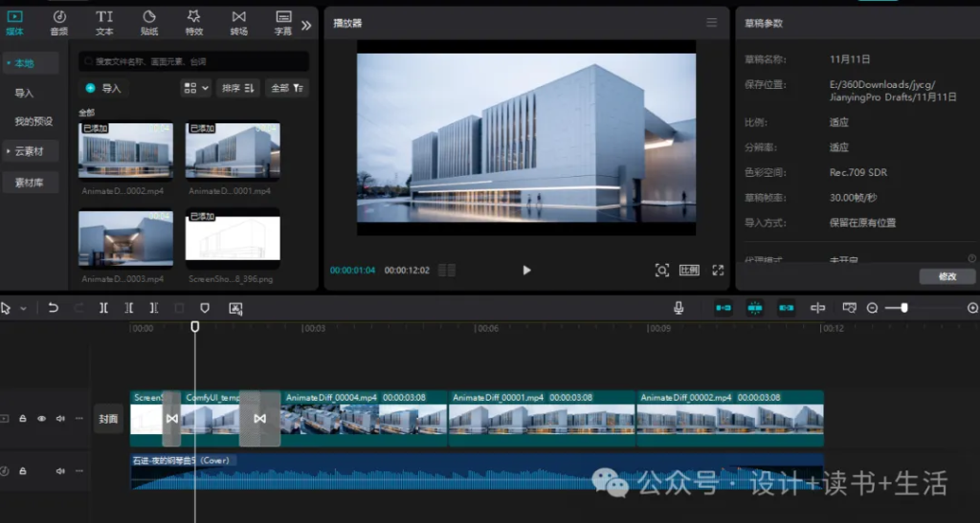Hide video track using the eye icon
This screenshot has height=523, width=980.
coord(41,419)
